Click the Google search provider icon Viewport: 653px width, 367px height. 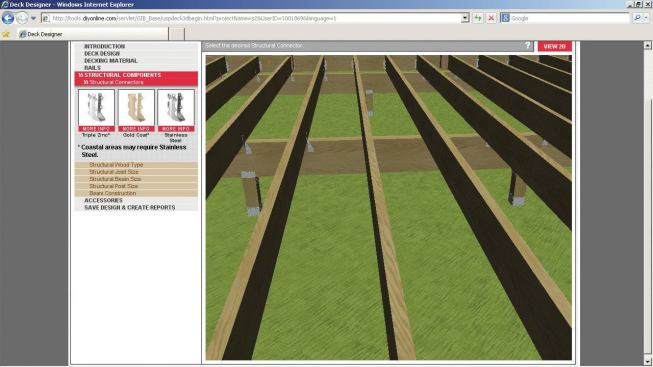click(x=505, y=18)
